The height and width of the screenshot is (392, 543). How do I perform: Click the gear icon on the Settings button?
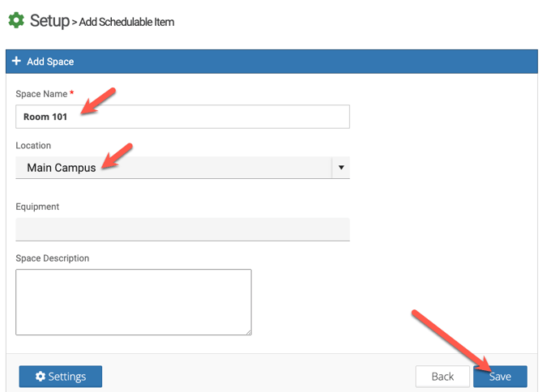40,377
